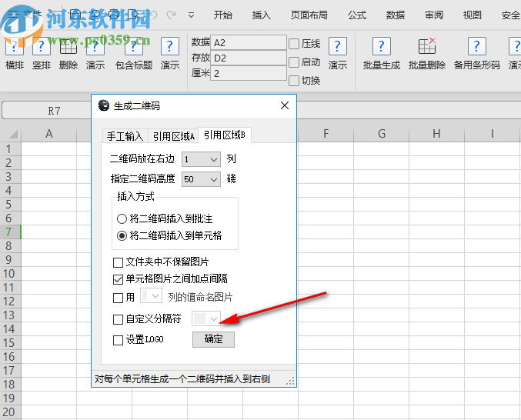Select column F header

[326, 134]
